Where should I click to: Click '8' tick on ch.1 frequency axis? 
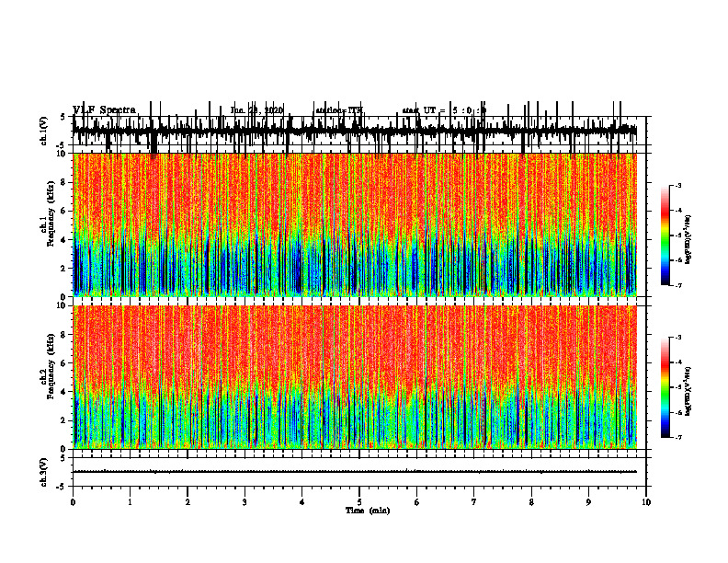click(x=64, y=182)
